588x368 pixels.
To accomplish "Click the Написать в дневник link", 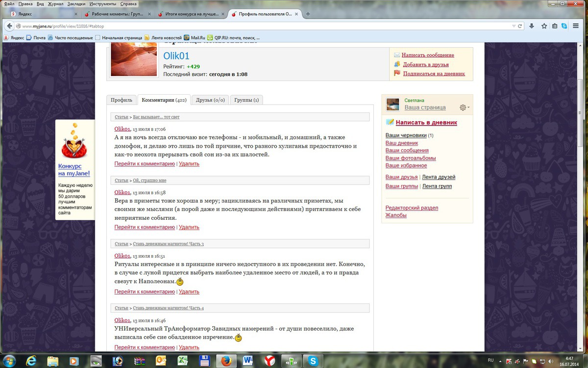I will (x=426, y=123).
